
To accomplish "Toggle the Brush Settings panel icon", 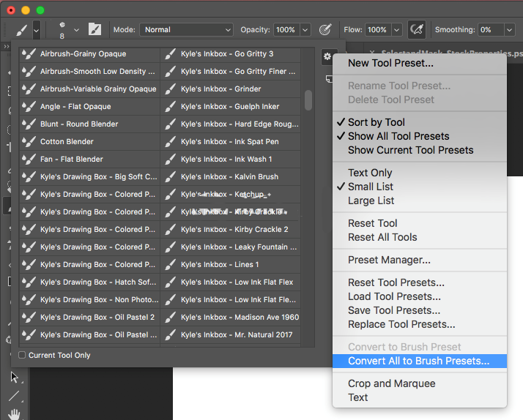I will pyautogui.click(x=94, y=29).
